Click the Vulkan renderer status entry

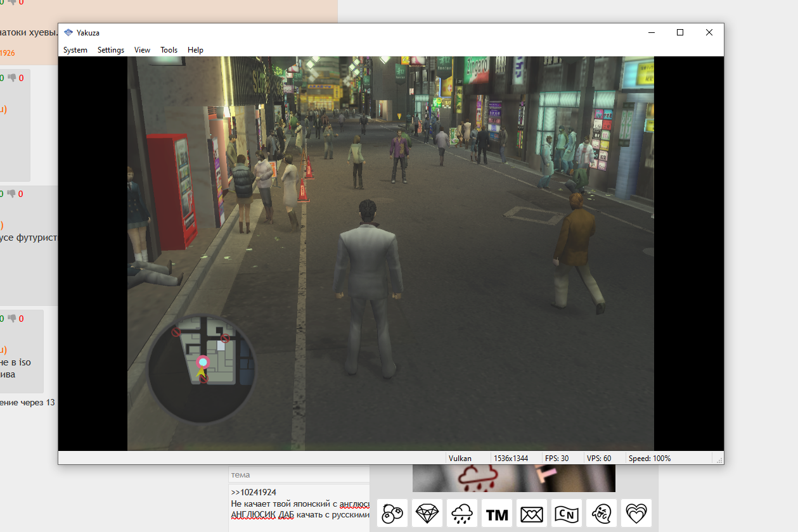tap(460, 458)
